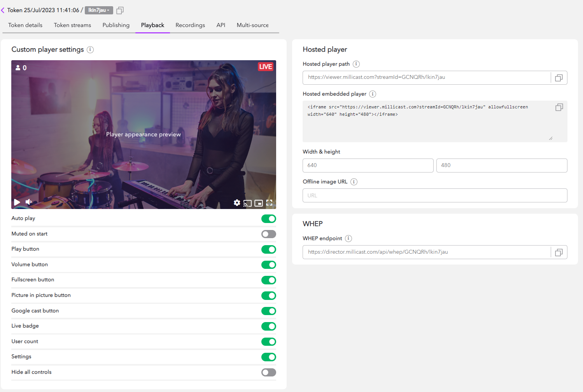Click the Google cast icon in player

click(247, 203)
